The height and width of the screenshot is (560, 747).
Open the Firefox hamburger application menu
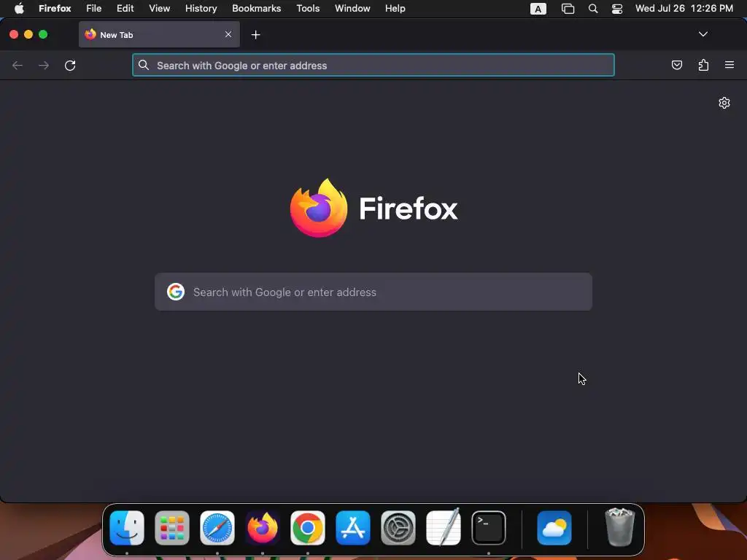point(729,65)
